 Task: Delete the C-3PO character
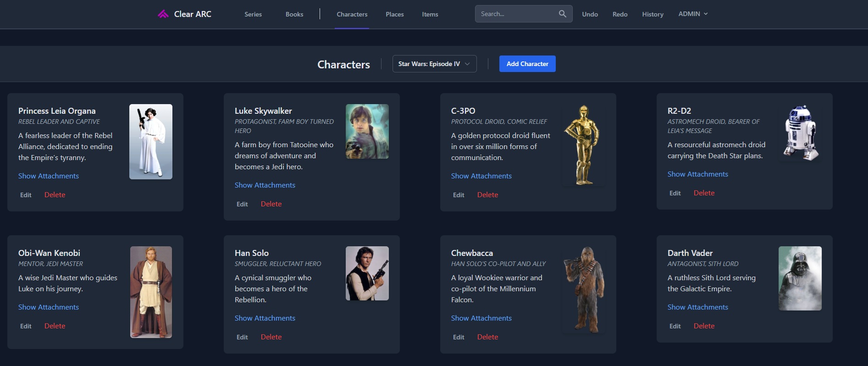pyautogui.click(x=488, y=195)
